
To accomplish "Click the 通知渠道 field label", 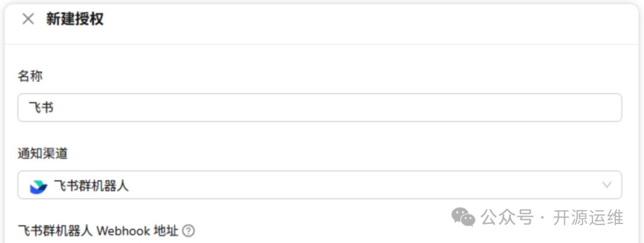I will tap(43, 153).
